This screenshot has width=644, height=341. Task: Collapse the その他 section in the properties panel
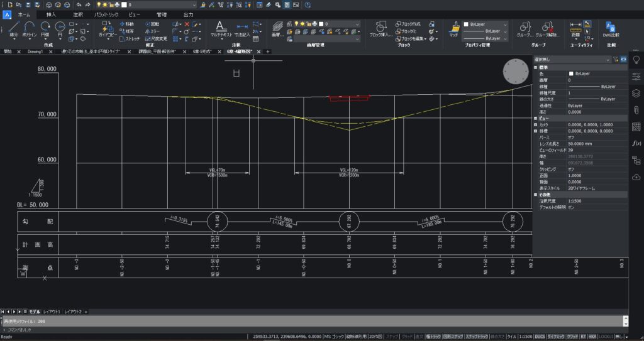click(536, 195)
